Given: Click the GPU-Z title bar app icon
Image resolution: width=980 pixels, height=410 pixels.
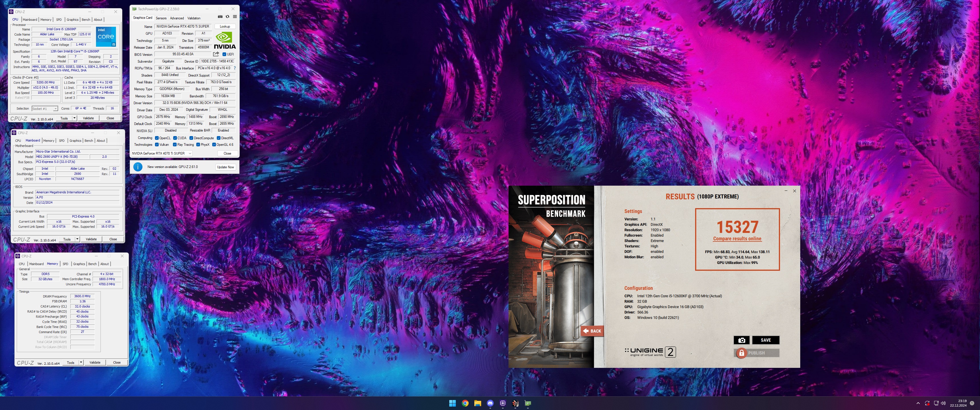Looking at the screenshot, I should pyautogui.click(x=134, y=9).
